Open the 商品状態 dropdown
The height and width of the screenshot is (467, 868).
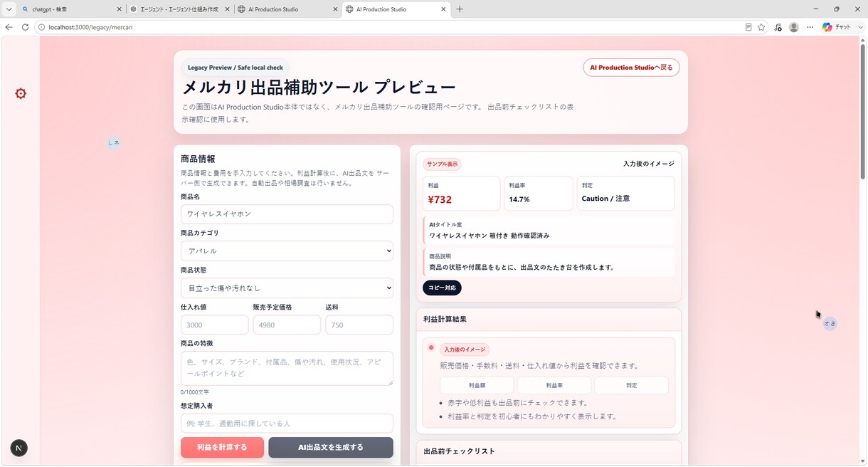287,288
